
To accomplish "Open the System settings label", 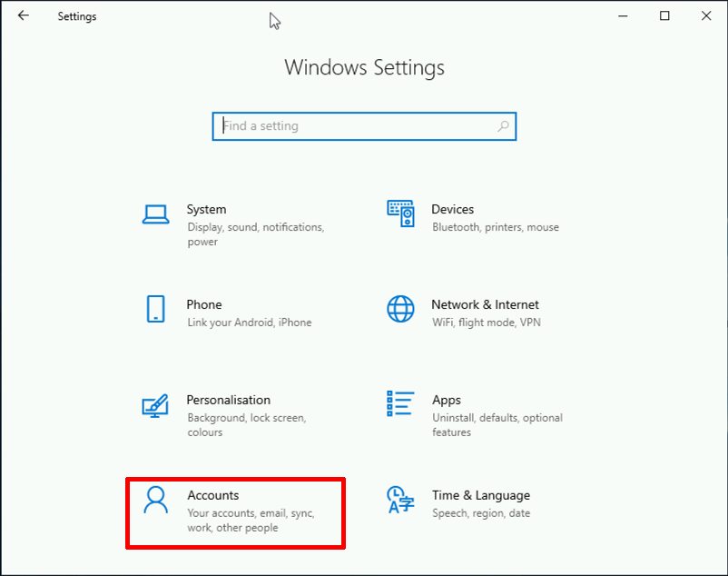I will [206, 210].
